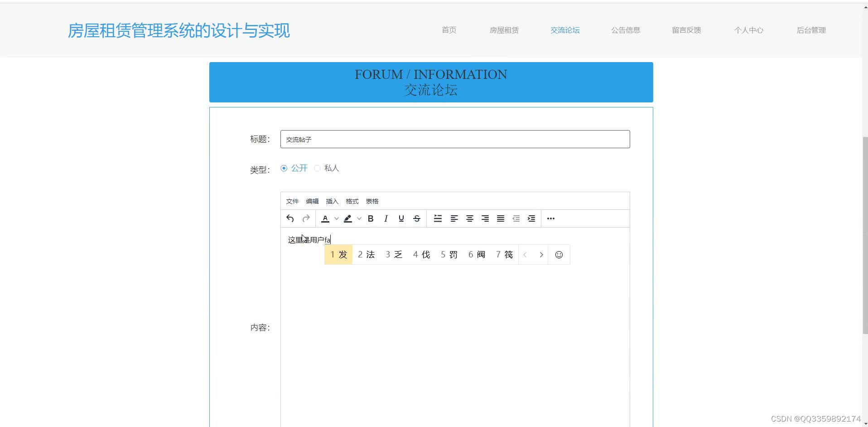Open the 插入 editor menu

[332, 201]
